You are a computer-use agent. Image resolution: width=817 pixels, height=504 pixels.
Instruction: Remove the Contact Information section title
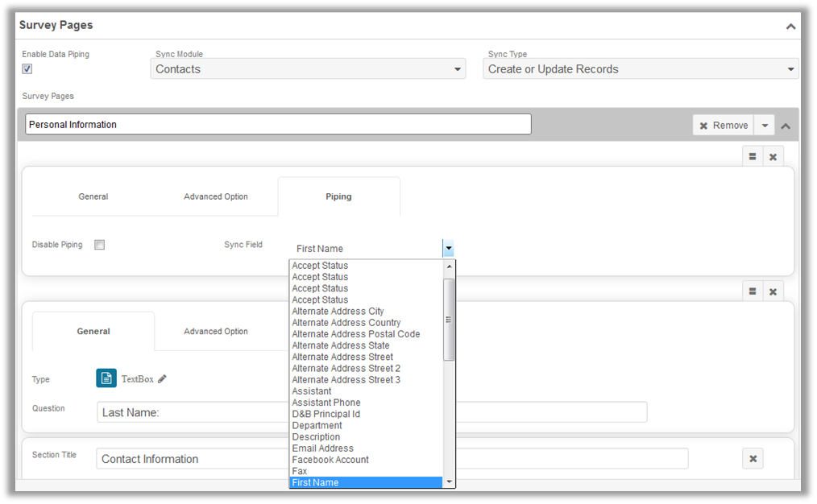pos(753,459)
